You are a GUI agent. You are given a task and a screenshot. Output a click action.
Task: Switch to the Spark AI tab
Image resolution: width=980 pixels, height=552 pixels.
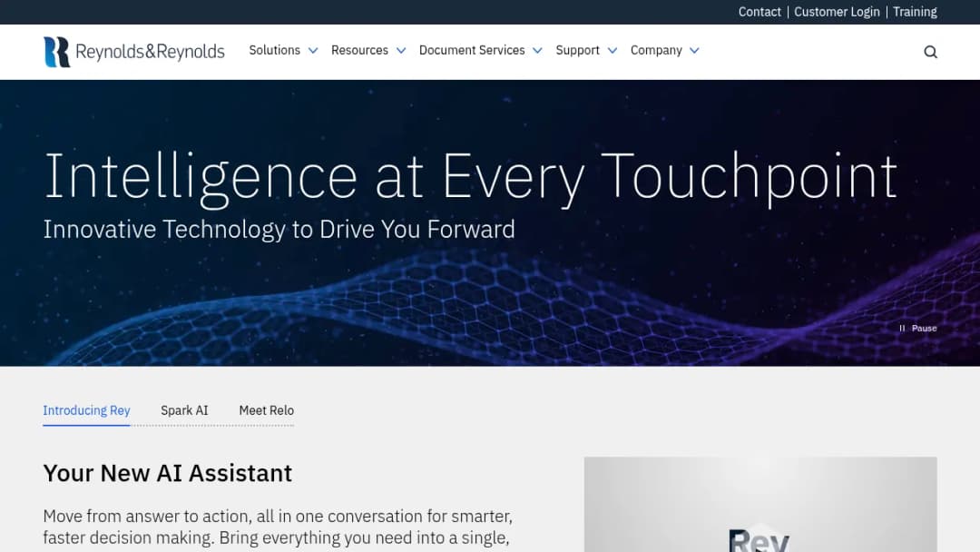[184, 410]
